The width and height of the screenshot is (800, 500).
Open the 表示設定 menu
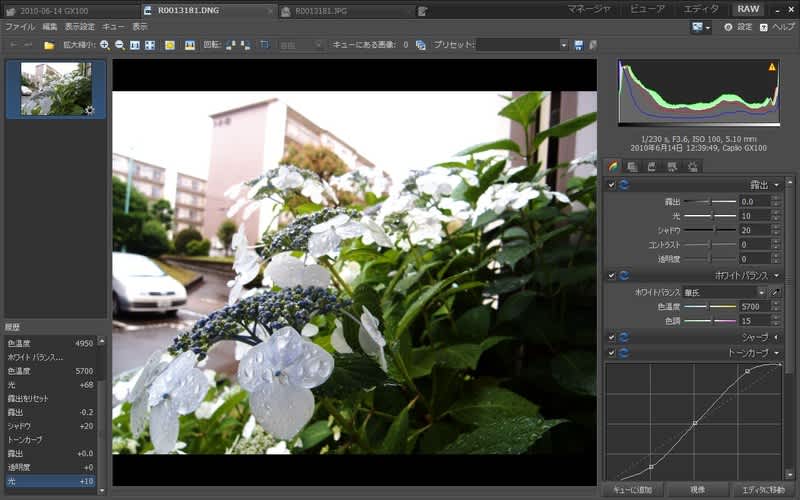coord(80,27)
